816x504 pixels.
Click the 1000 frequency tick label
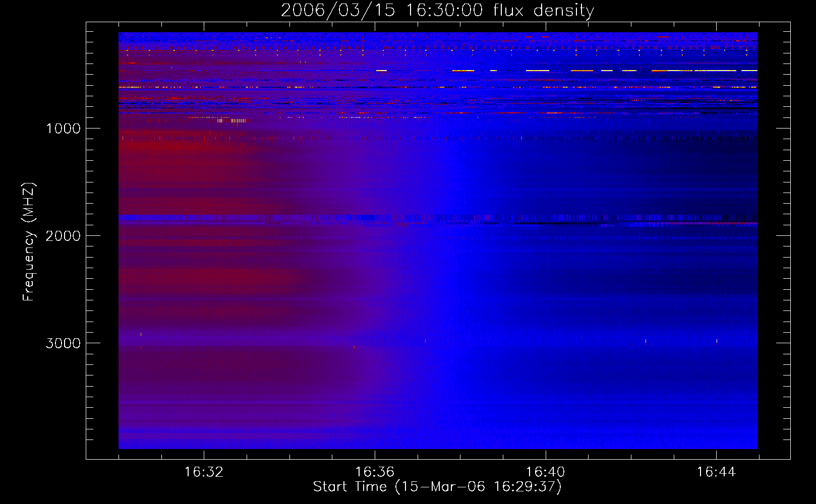[x=63, y=129]
